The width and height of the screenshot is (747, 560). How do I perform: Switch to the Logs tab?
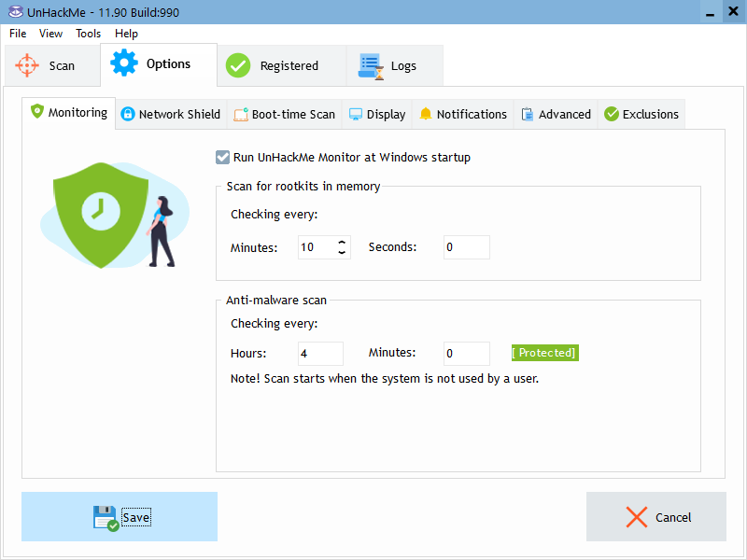click(395, 65)
